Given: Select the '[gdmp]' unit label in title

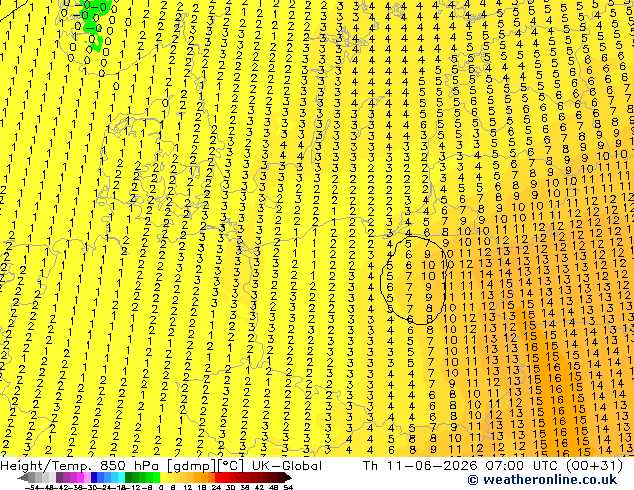Looking at the screenshot, I should pyautogui.click(x=192, y=466).
